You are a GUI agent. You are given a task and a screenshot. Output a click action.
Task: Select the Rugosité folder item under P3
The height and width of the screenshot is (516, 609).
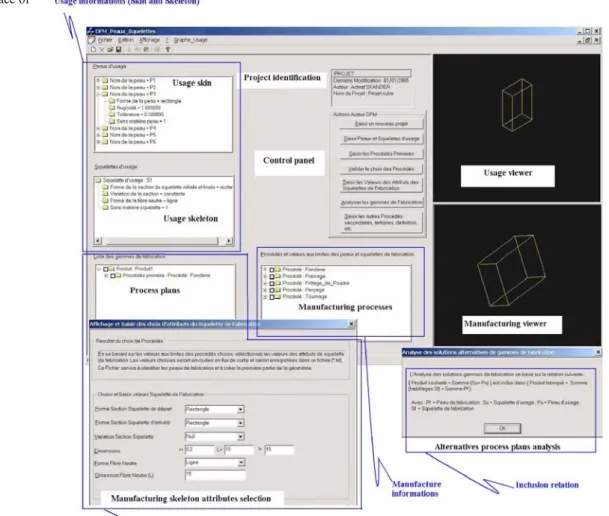point(135,108)
